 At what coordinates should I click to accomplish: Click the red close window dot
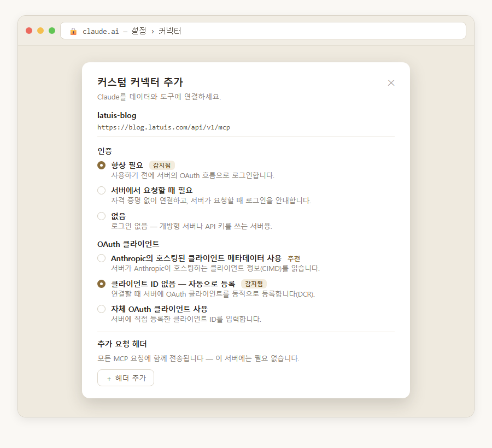pyautogui.click(x=29, y=31)
